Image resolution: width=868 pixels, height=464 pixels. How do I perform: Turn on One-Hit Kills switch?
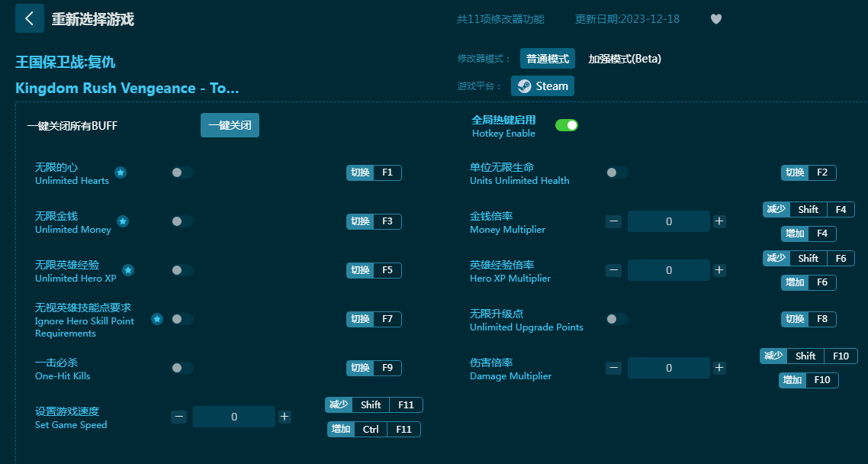click(x=182, y=368)
